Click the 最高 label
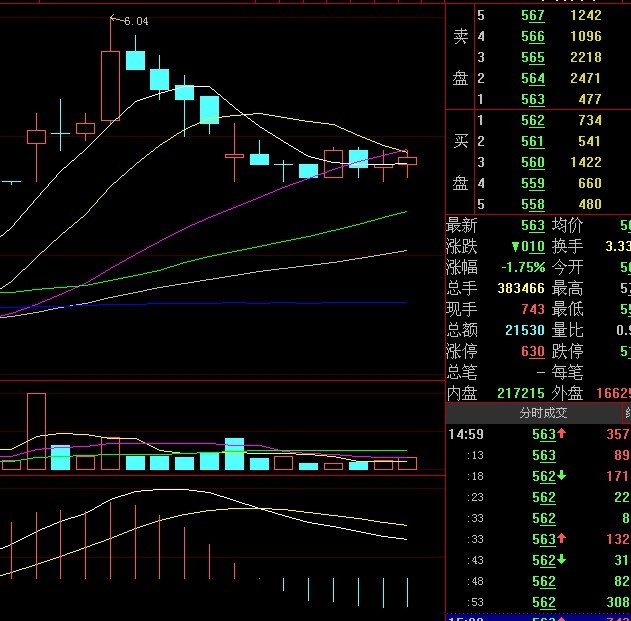This screenshot has width=631, height=621. pos(567,288)
